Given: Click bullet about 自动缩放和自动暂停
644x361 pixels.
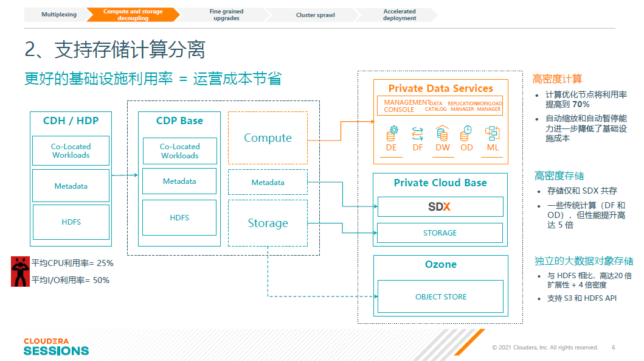Looking at the screenshot, I should (586, 128).
